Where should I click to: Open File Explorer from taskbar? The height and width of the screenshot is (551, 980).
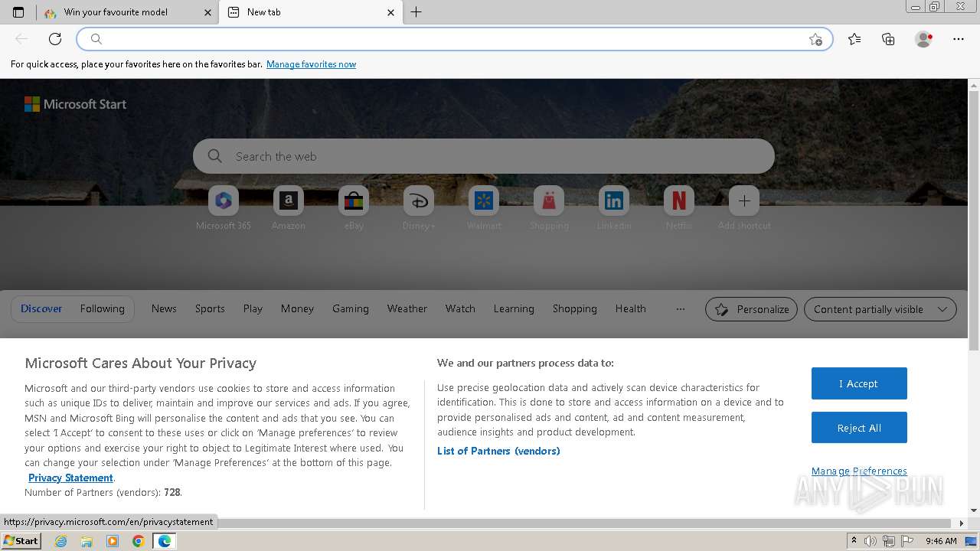coord(87,541)
